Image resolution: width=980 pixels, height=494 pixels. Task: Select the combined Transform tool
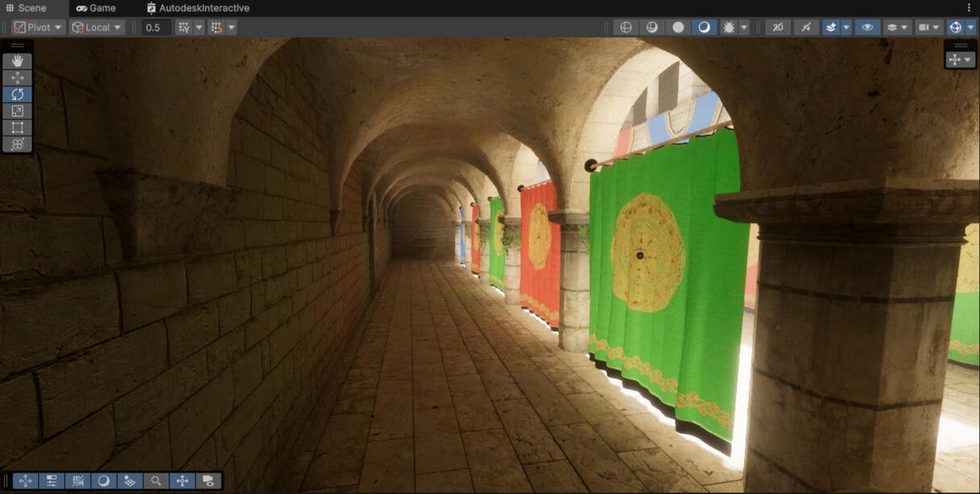(17, 144)
